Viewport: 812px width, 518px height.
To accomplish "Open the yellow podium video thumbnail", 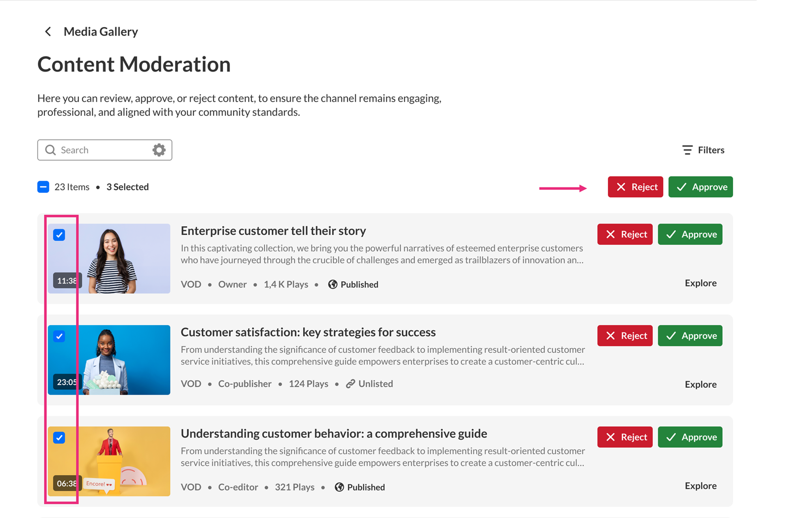I will tap(123, 461).
